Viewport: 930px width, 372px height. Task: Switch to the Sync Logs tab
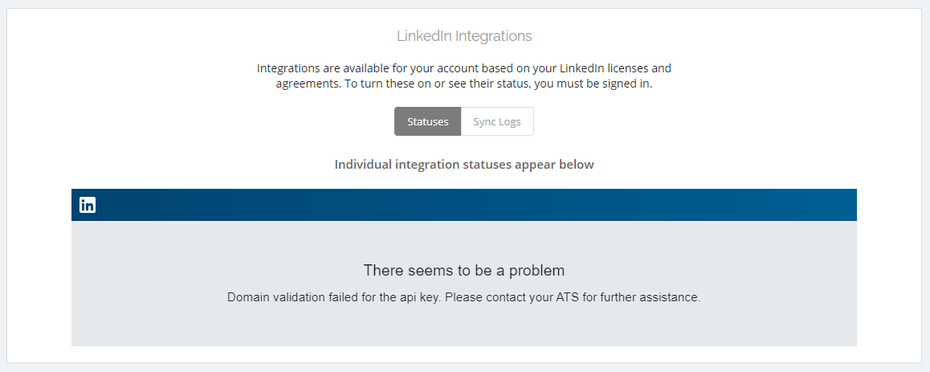click(497, 122)
